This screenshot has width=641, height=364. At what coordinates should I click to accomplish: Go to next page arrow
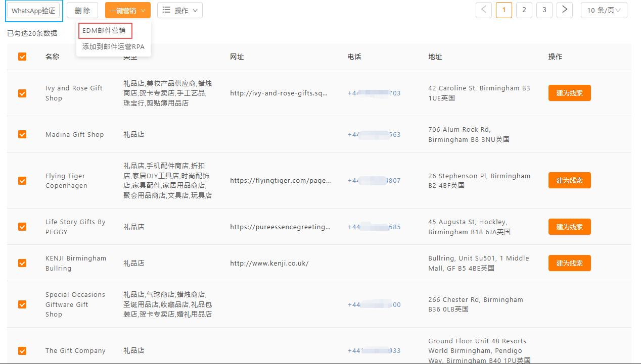coord(565,10)
